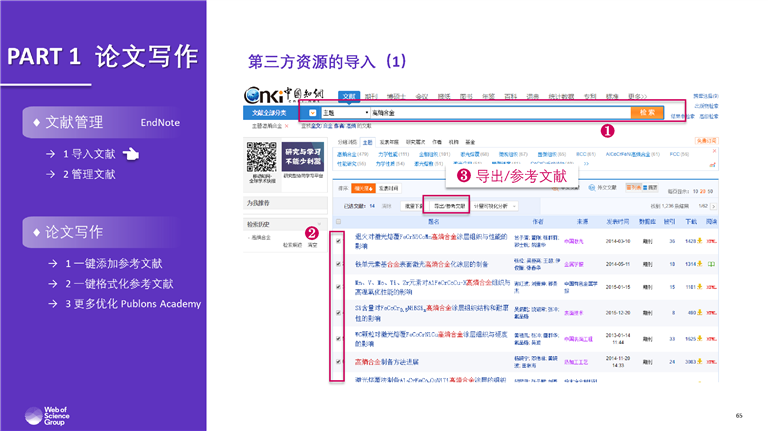Sort by the 被引 column header
The height and width of the screenshot is (431, 768).
click(x=669, y=222)
